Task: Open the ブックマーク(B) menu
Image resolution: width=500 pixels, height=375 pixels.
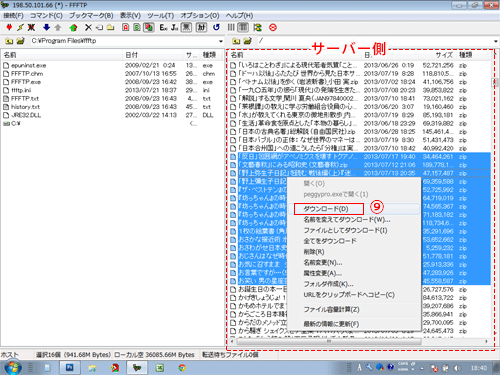Action: pos(91,15)
